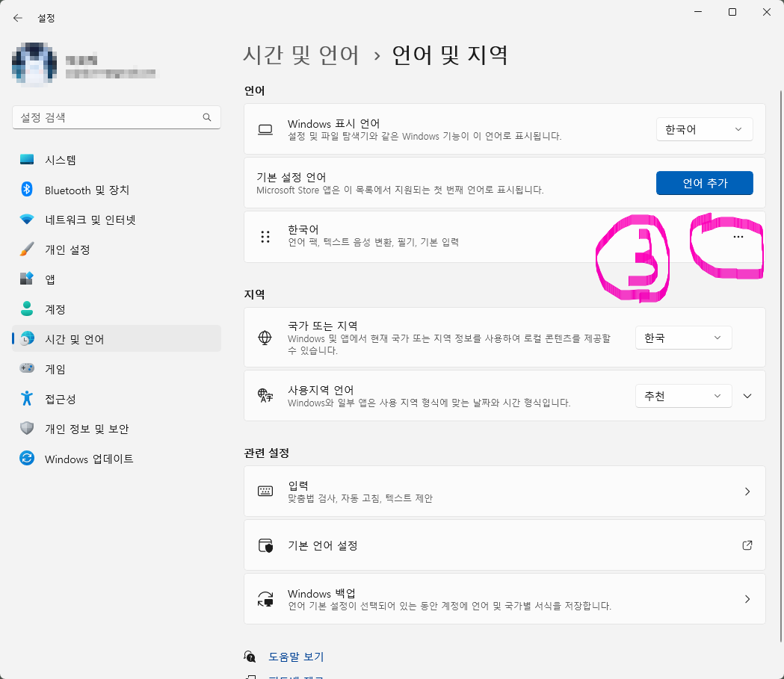Click the vertical scrollbar on the right
The width and height of the screenshot is (784, 679).
pos(780,366)
